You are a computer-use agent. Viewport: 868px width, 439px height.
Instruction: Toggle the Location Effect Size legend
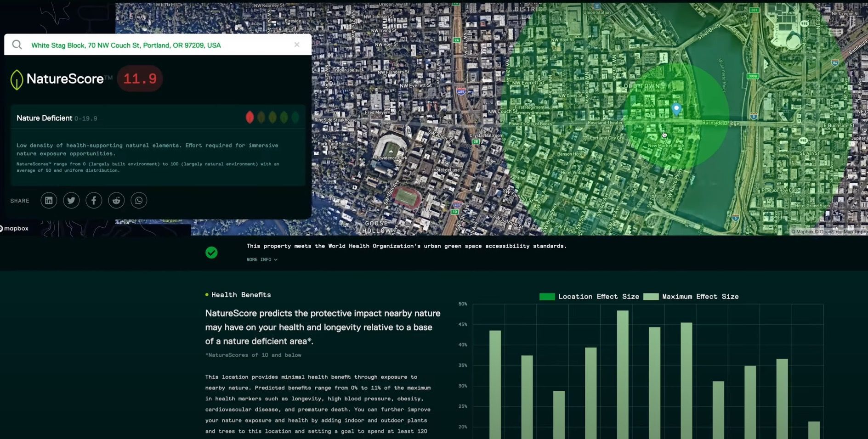pyautogui.click(x=589, y=297)
